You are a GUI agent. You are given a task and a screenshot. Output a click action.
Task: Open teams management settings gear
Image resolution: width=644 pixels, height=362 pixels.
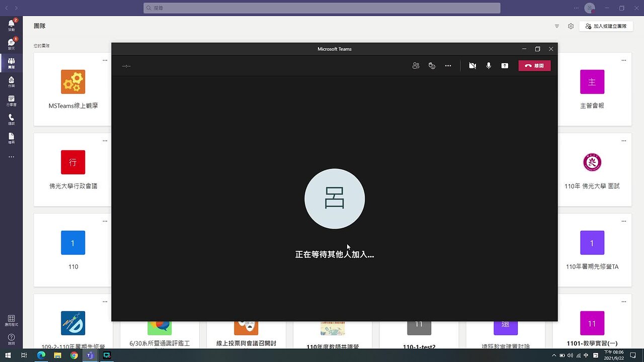(x=571, y=26)
